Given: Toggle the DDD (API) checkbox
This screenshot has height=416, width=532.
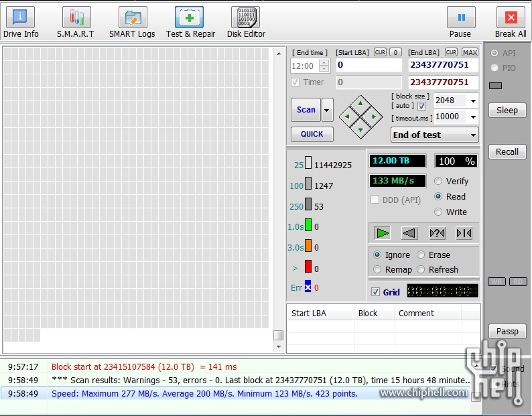Looking at the screenshot, I should coord(375,200).
